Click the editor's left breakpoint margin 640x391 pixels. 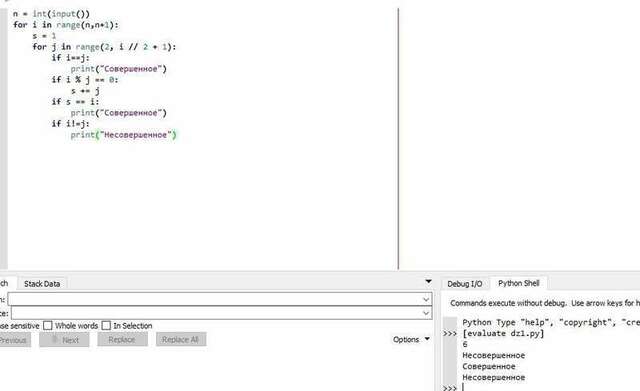point(4,139)
